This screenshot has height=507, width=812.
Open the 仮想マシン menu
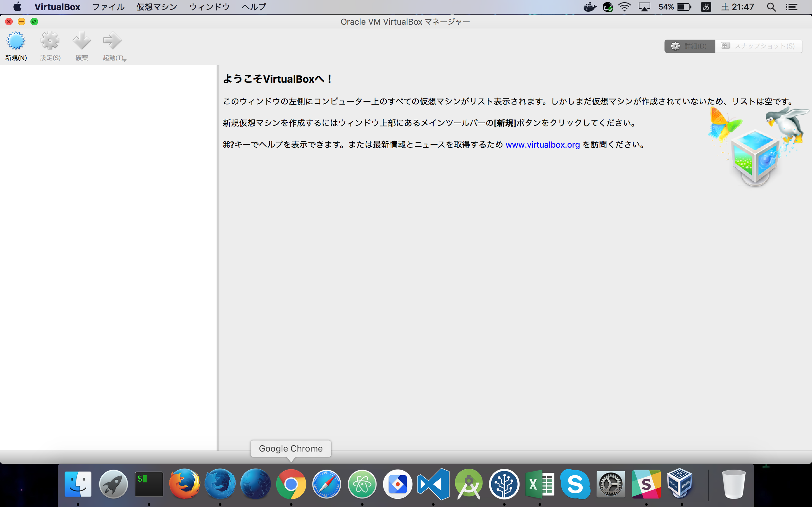(x=156, y=7)
